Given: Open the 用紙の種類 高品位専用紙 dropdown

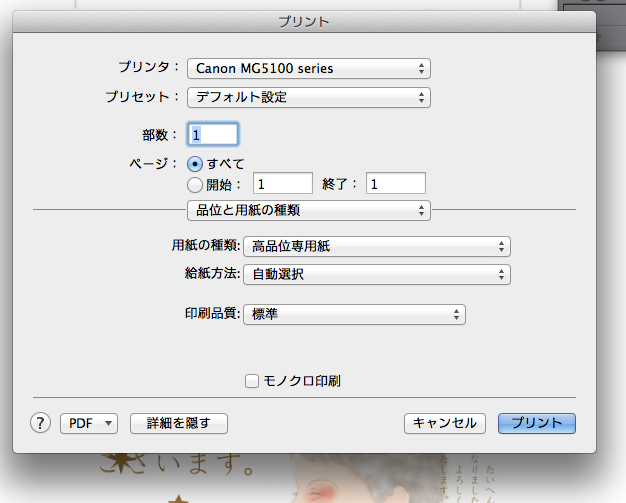Looking at the screenshot, I should click(377, 246).
